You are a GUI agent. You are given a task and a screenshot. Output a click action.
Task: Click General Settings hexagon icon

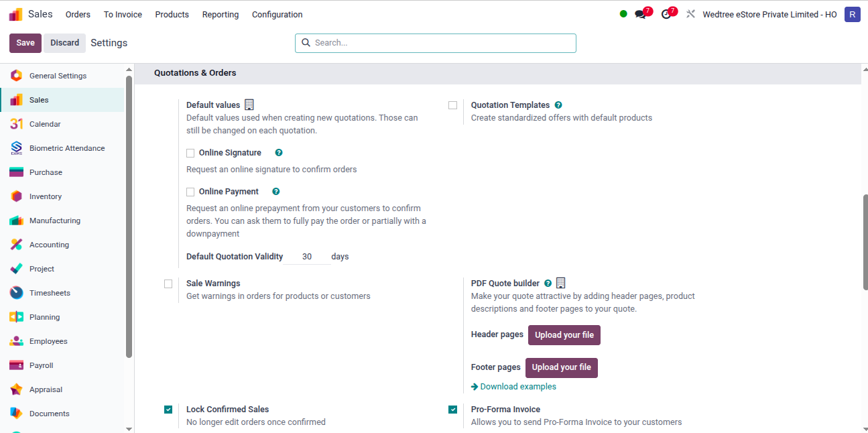tap(17, 76)
